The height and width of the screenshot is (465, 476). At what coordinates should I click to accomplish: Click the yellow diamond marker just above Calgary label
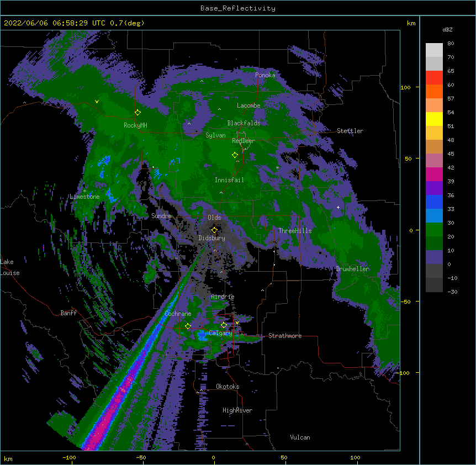[224, 325]
